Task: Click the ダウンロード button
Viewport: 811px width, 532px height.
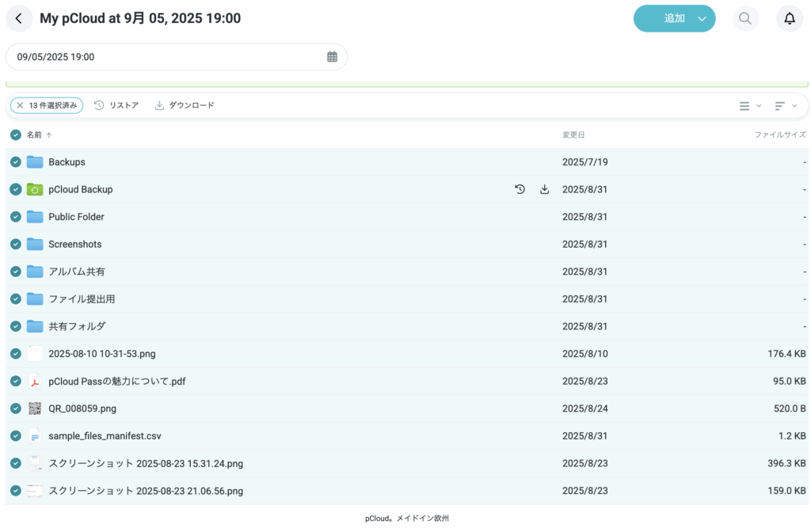Action: tap(185, 105)
